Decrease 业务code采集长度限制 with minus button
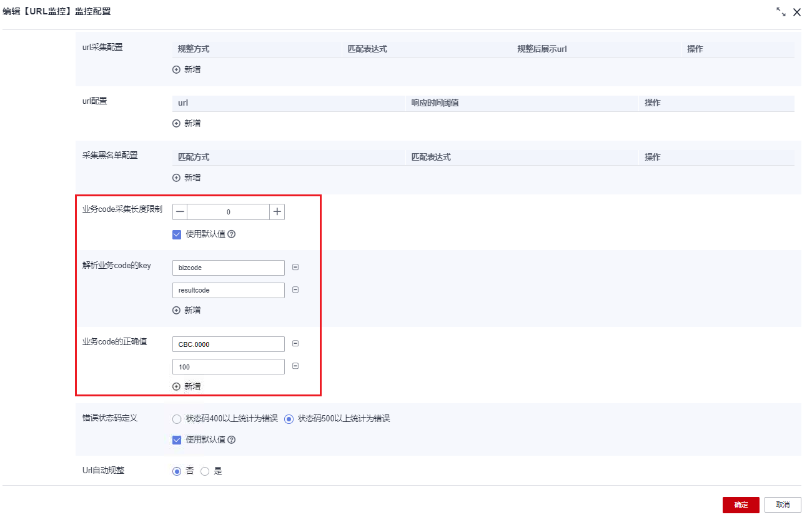Screen dimensions: 812x522 tap(180, 212)
